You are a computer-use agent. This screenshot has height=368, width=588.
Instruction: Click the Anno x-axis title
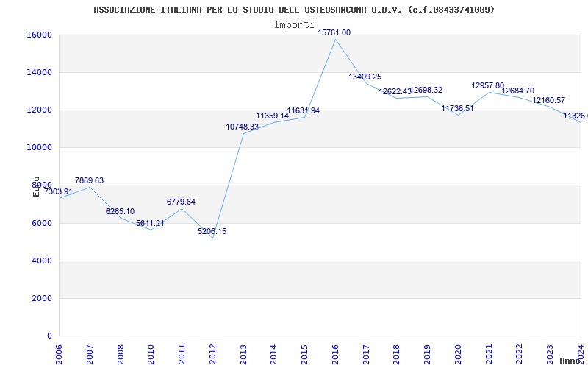pos(569,361)
